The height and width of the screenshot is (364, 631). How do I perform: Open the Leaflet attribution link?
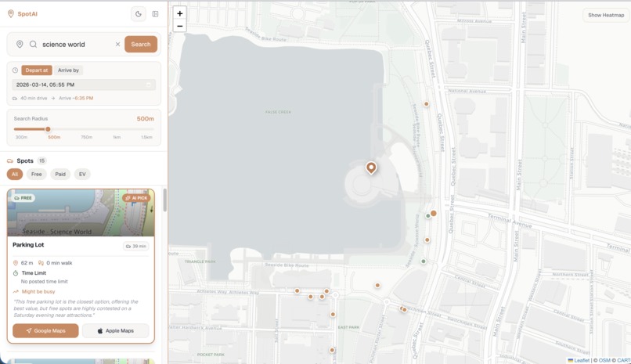[x=579, y=360]
